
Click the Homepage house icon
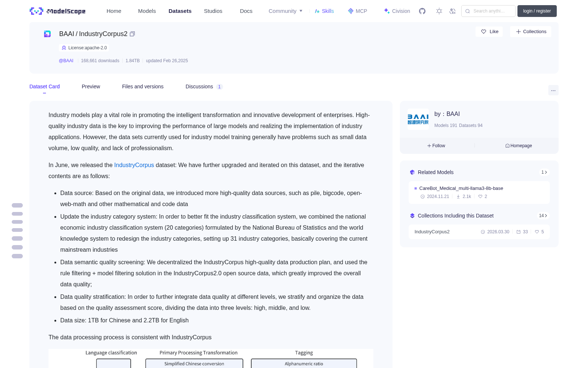[508, 146]
